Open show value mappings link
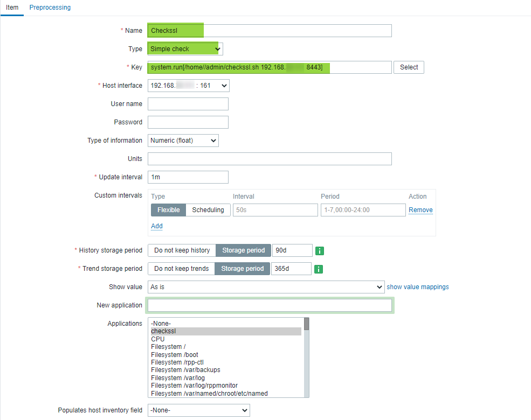 pyautogui.click(x=418, y=287)
